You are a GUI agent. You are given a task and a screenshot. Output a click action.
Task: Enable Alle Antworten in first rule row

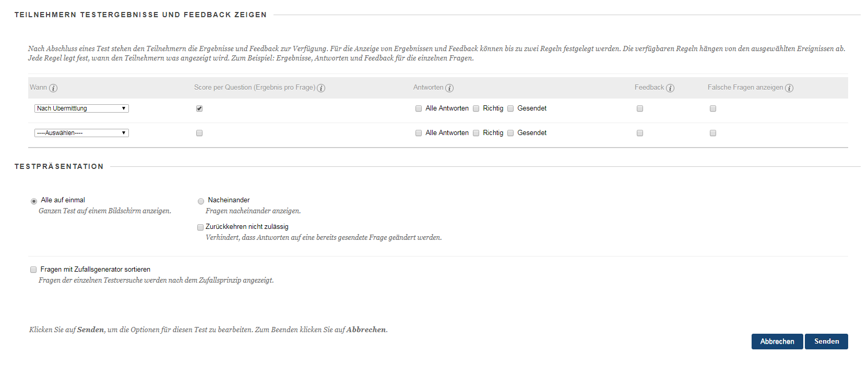pyautogui.click(x=419, y=108)
